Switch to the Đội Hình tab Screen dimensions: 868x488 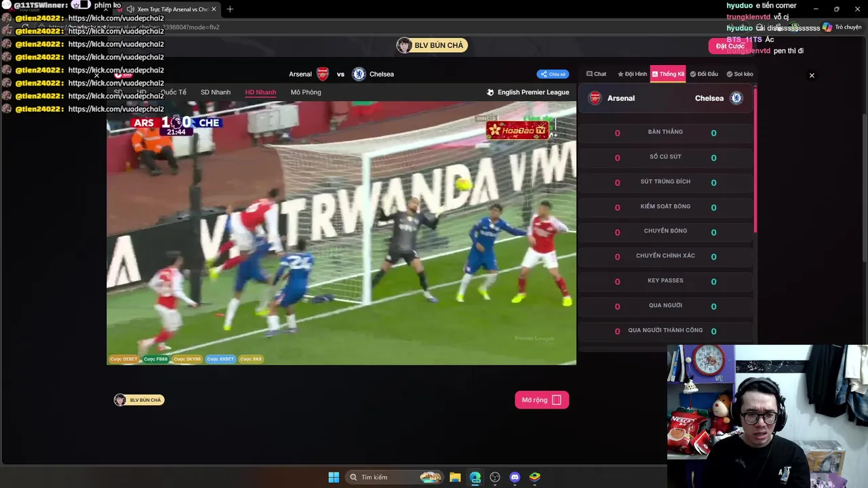coord(632,74)
